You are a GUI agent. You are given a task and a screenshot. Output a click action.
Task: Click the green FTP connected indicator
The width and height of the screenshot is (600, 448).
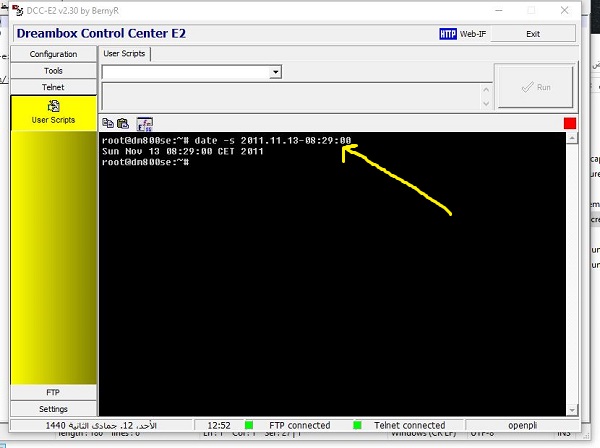click(249, 425)
